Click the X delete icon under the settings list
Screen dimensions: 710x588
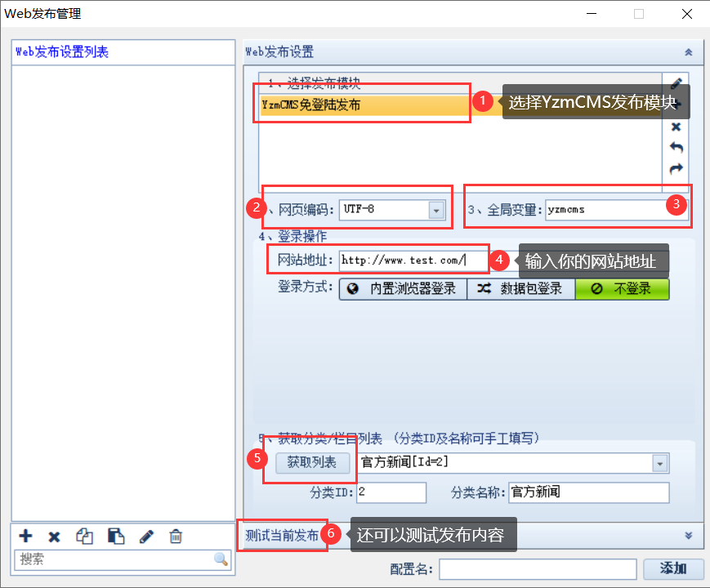click(55, 537)
